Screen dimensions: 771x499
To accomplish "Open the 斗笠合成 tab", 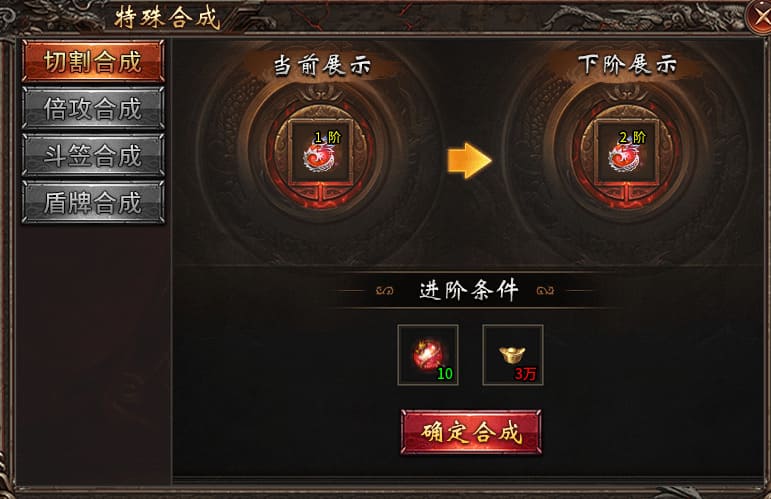I will click(93, 155).
